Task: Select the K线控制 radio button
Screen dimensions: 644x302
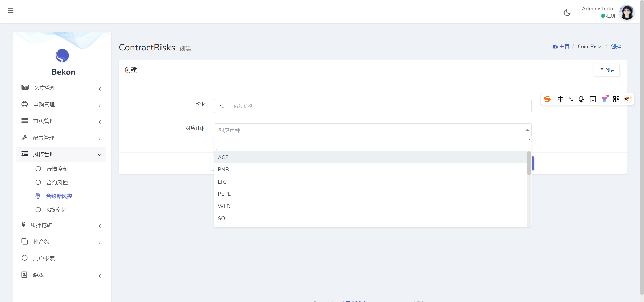Action: 38,209
